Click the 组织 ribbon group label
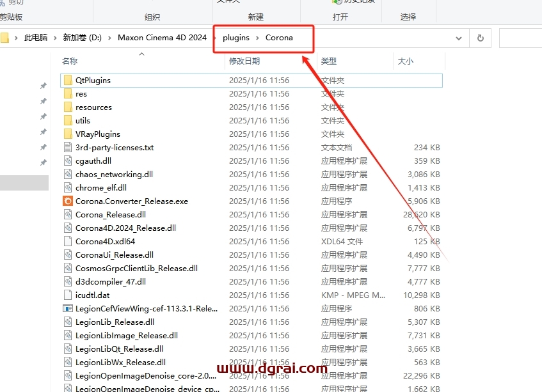Screen dimensions: 542x392 (x=152, y=17)
